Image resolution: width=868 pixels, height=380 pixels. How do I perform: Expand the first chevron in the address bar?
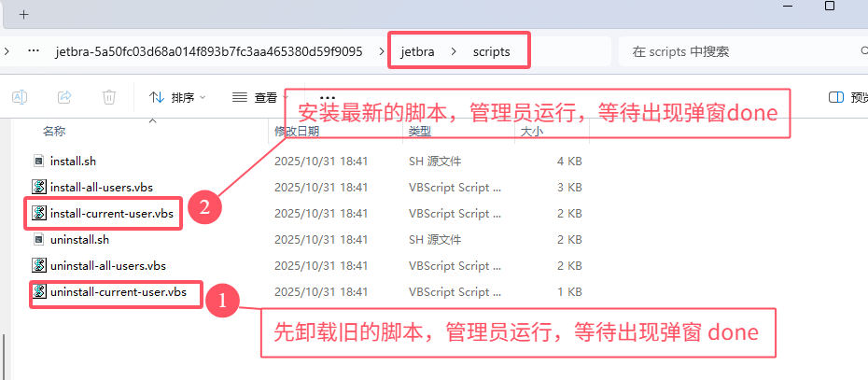pos(7,51)
